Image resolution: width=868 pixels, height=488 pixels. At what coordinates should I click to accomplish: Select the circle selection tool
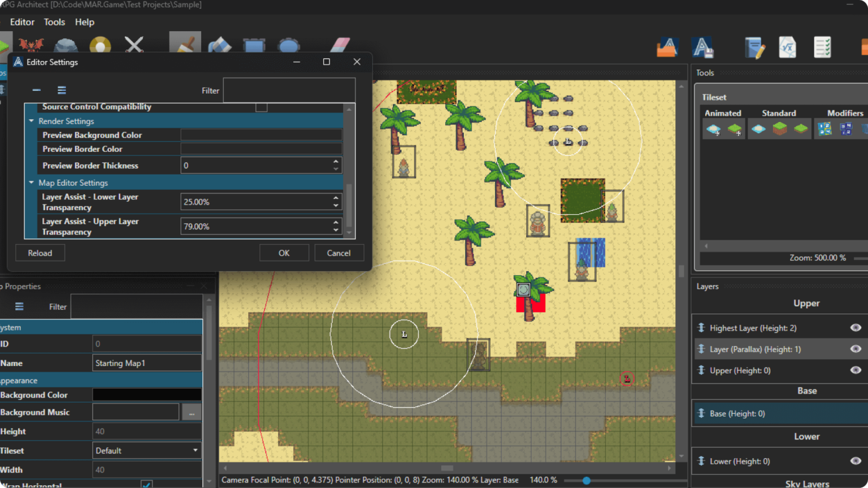click(289, 45)
